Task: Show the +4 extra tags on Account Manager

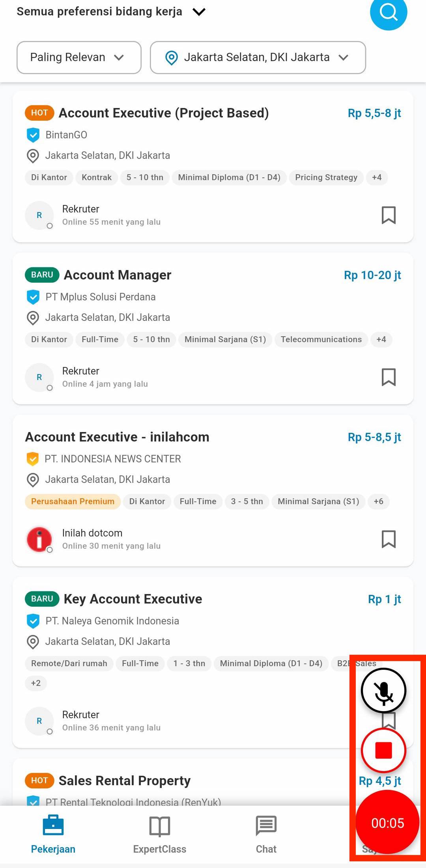Action: (x=381, y=339)
